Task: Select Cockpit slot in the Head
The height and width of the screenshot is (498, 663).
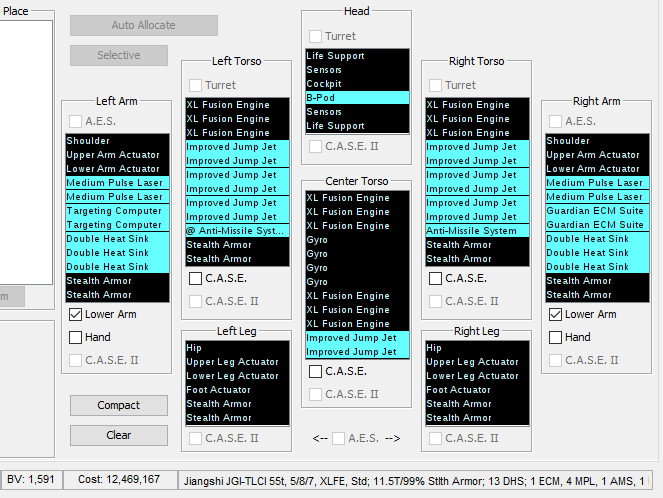Action: pos(357,84)
